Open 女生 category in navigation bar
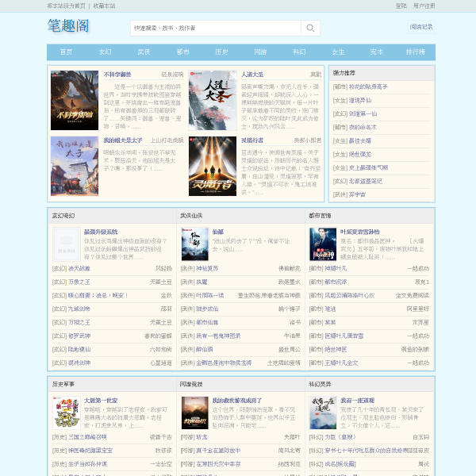The height and width of the screenshot is (476, 476). (338, 52)
